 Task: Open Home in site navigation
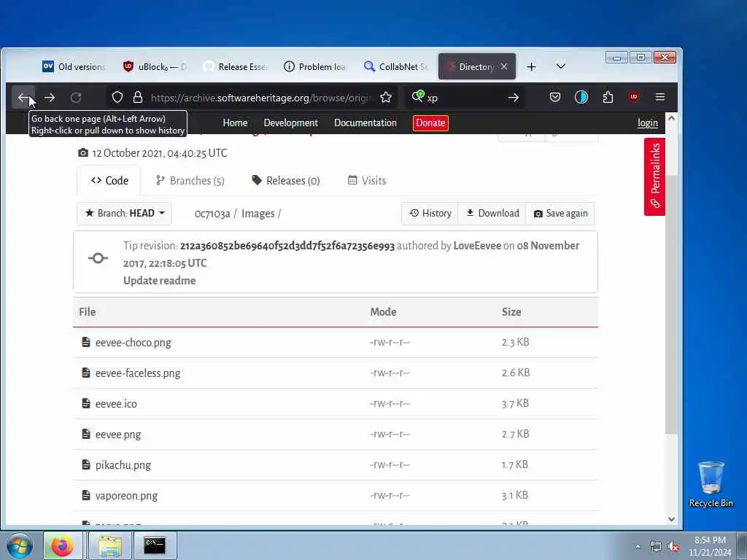pos(236,122)
